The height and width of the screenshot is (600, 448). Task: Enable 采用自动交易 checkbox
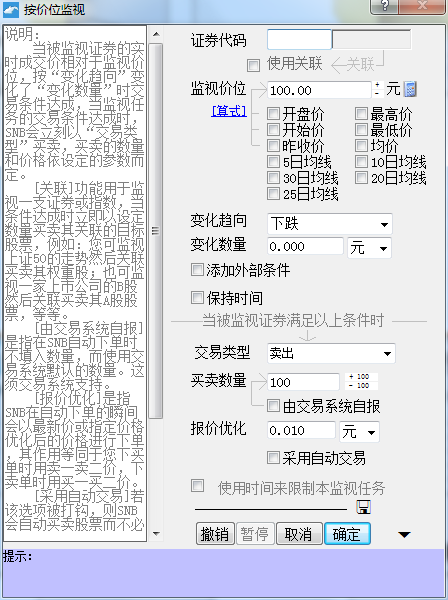coord(273,458)
